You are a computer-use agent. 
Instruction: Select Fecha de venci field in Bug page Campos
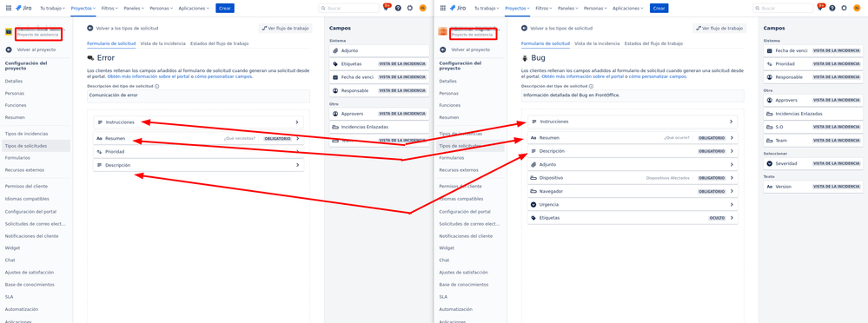[x=812, y=50]
